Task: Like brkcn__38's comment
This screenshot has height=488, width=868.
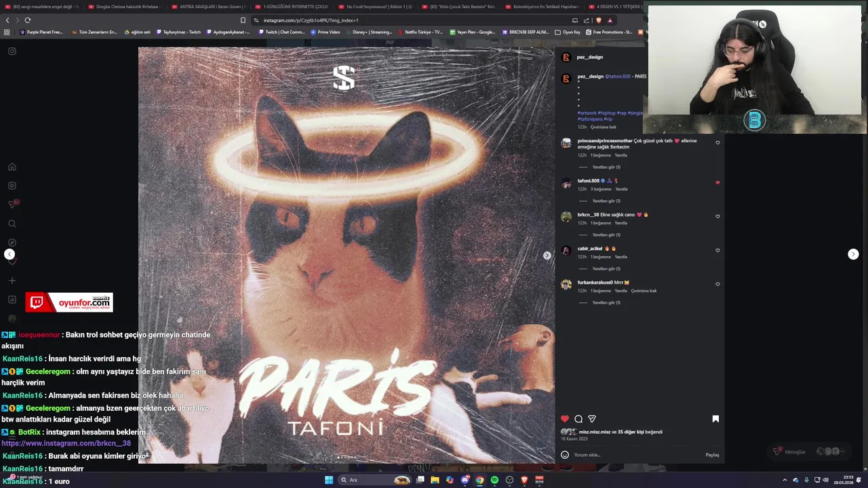Action: (717, 216)
